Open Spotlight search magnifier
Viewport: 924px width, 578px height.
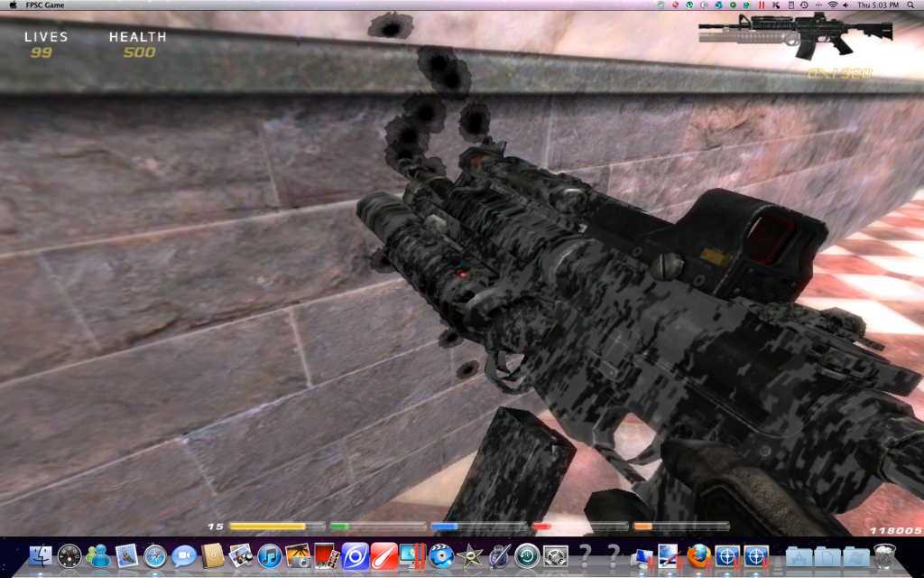[911, 5]
